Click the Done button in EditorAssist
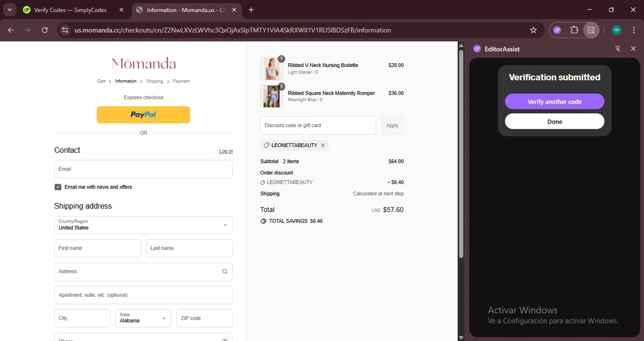The height and width of the screenshot is (341, 644). click(555, 122)
